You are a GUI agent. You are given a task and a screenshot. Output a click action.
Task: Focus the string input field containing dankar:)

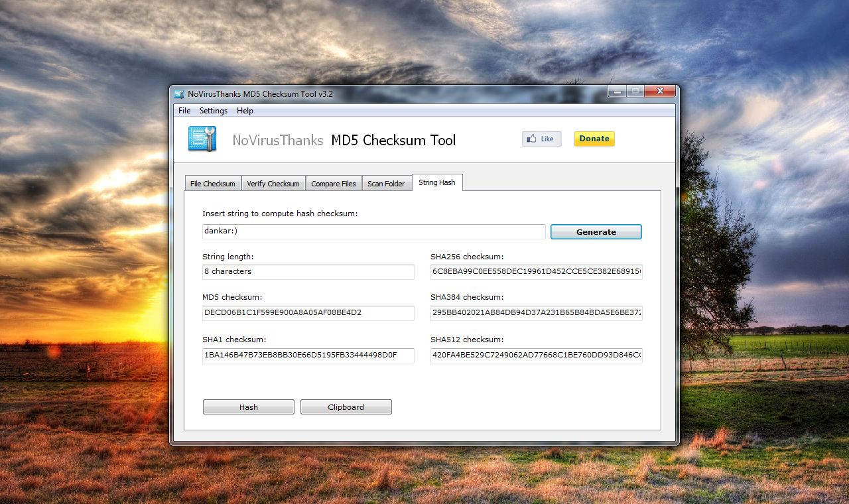click(374, 231)
